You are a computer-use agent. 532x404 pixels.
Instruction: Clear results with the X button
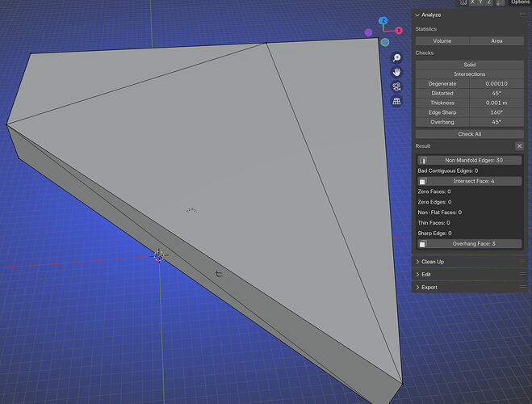pos(519,146)
